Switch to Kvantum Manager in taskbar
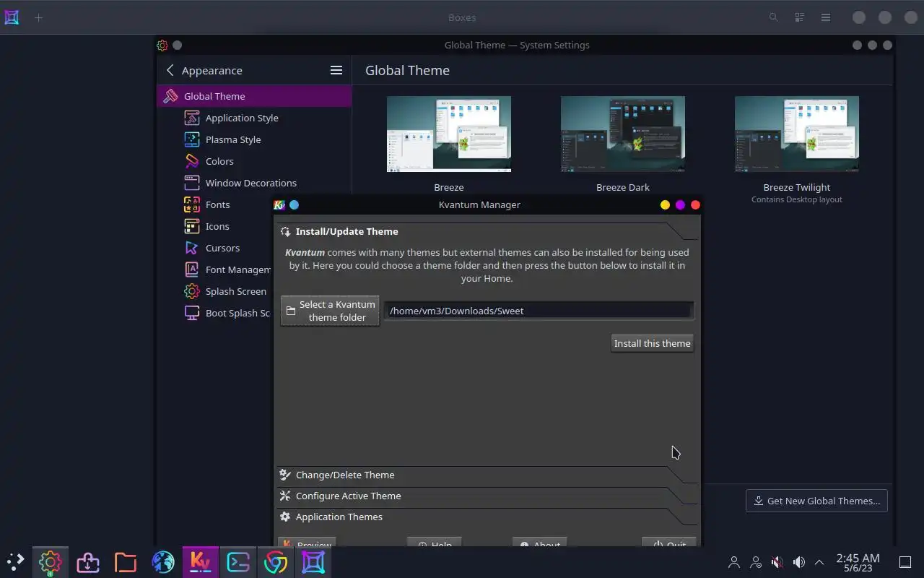The height and width of the screenshot is (578, 924). 200,561
